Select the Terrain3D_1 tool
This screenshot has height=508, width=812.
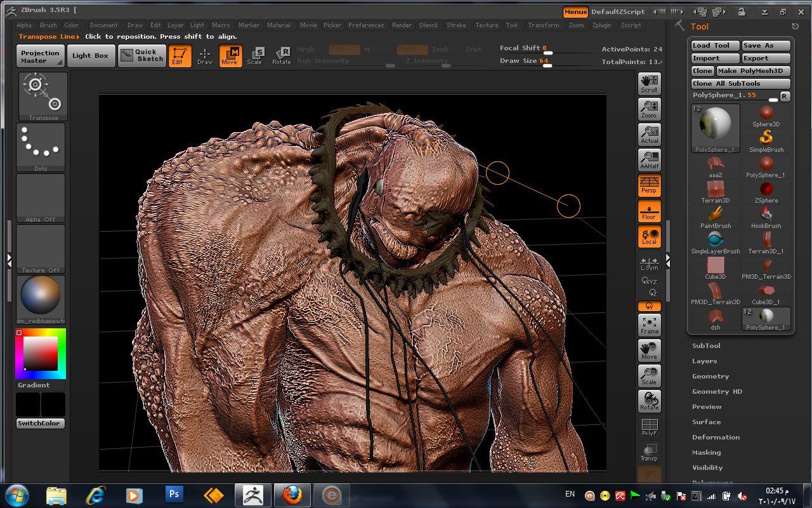point(766,243)
